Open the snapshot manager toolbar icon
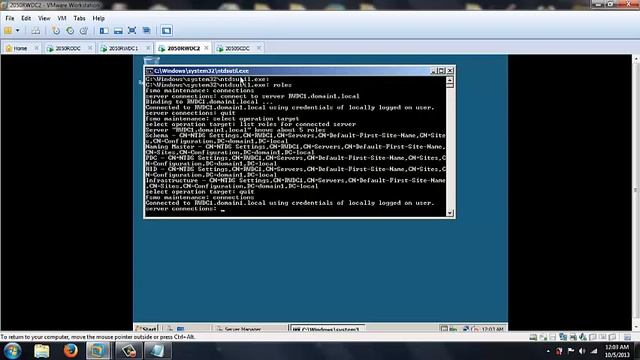640x360 pixels. [84, 31]
